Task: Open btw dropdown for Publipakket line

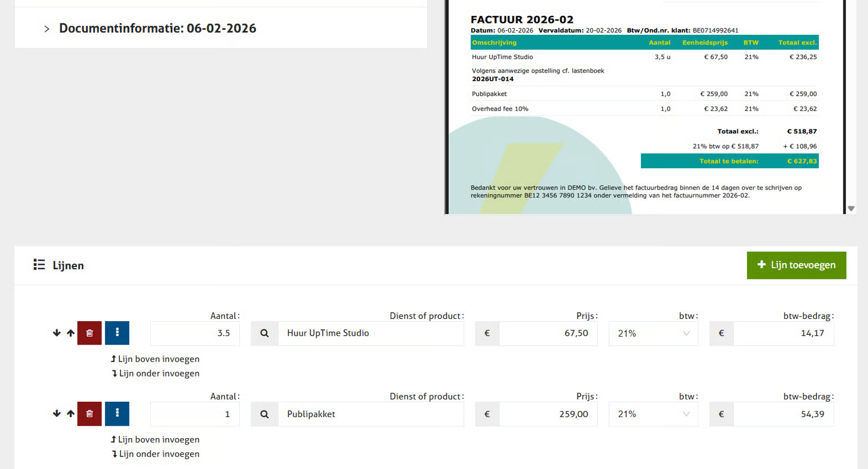Action: point(653,414)
